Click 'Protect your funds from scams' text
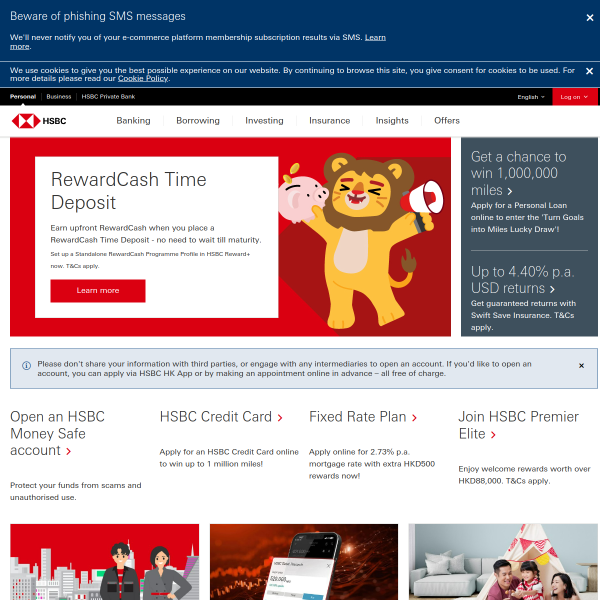 pos(76,486)
